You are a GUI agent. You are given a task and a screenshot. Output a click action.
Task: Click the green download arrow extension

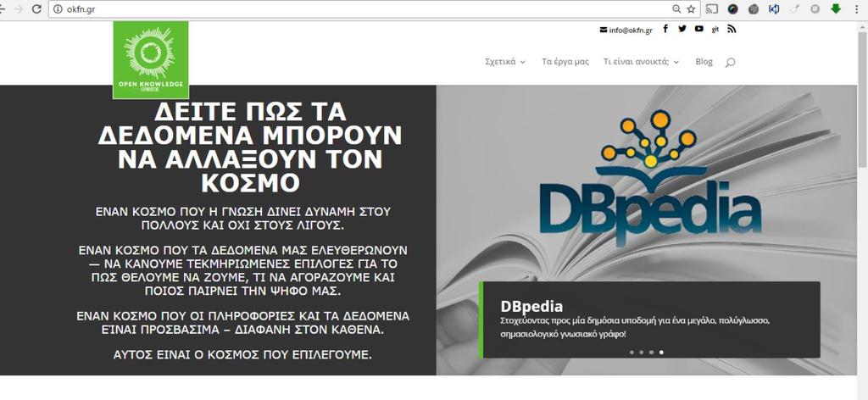tap(836, 8)
